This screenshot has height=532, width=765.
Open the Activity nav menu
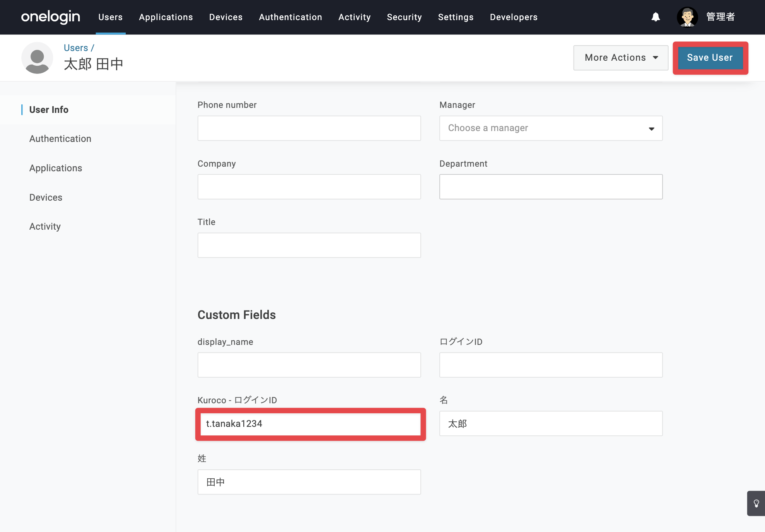(355, 17)
